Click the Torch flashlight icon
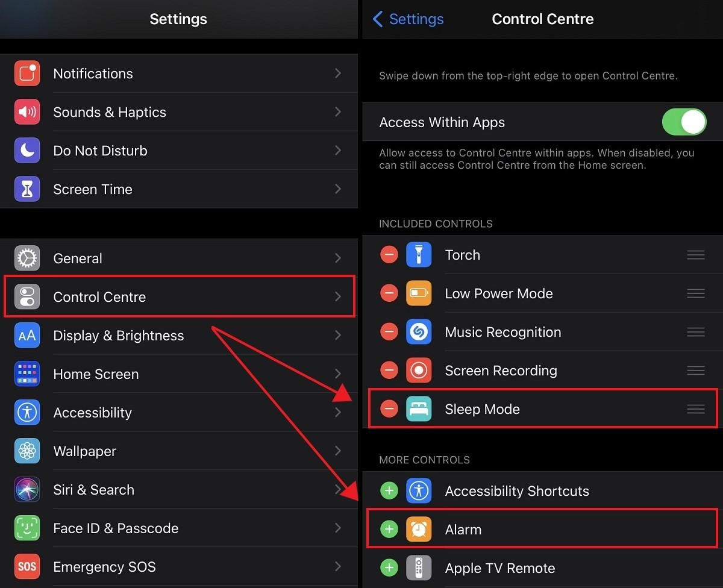The height and width of the screenshot is (588, 723). coord(419,254)
